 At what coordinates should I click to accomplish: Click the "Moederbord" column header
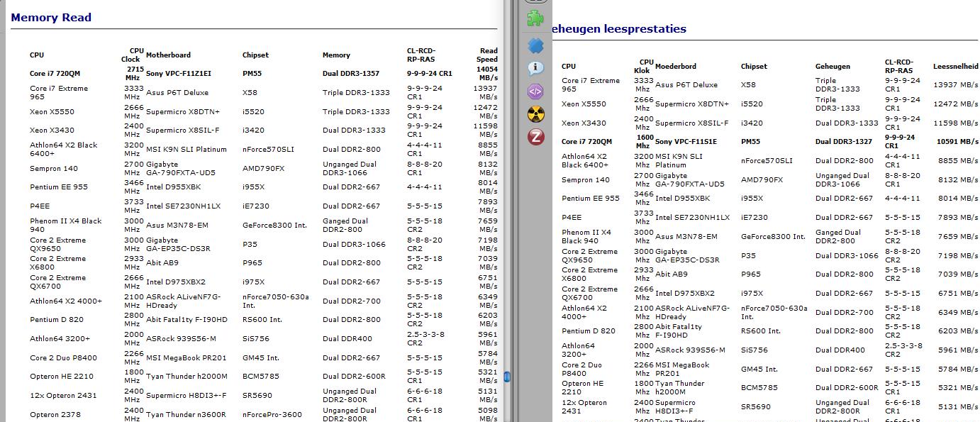[x=676, y=67]
